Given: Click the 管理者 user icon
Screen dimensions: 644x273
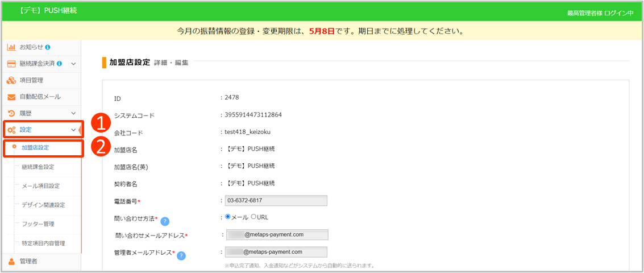Looking at the screenshot, I should pos(11,261).
